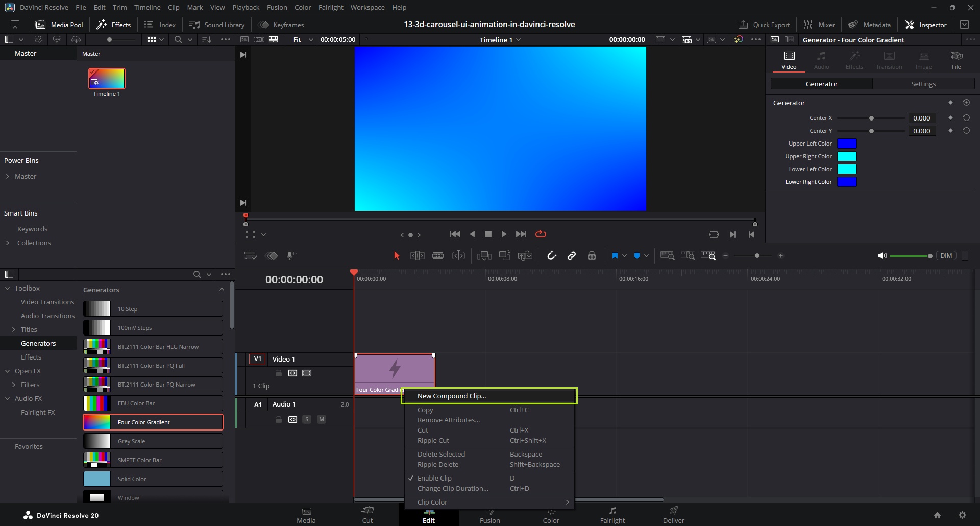The width and height of the screenshot is (980, 526).
Task: Expand the Titles category in Toolbox
Action: (x=14, y=329)
